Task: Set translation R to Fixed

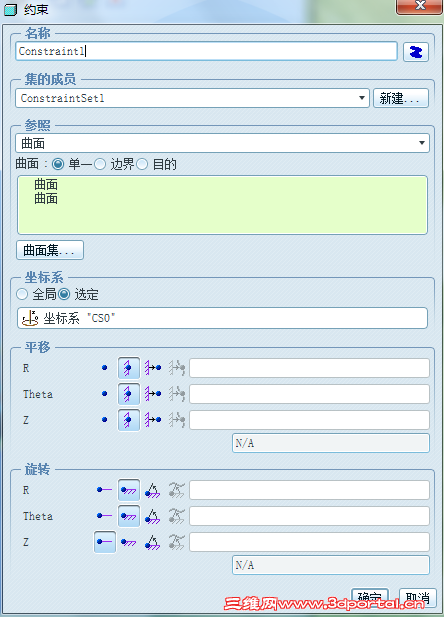Action: point(129,368)
